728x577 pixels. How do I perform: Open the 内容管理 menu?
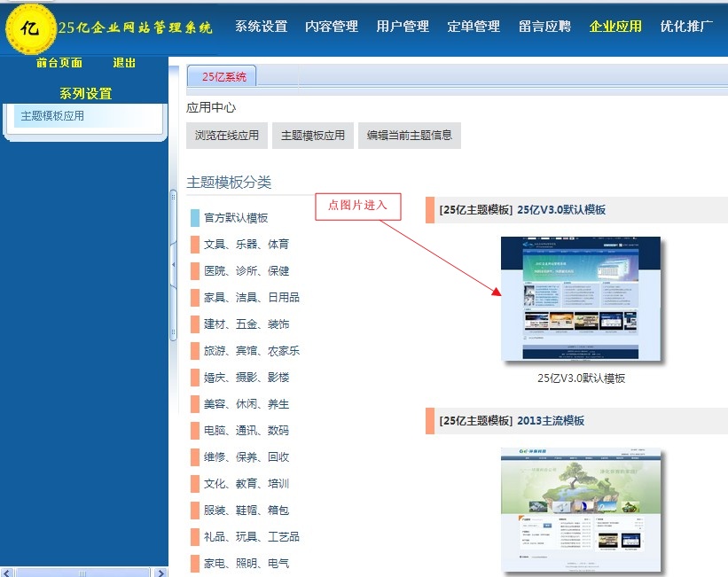click(x=332, y=27)
